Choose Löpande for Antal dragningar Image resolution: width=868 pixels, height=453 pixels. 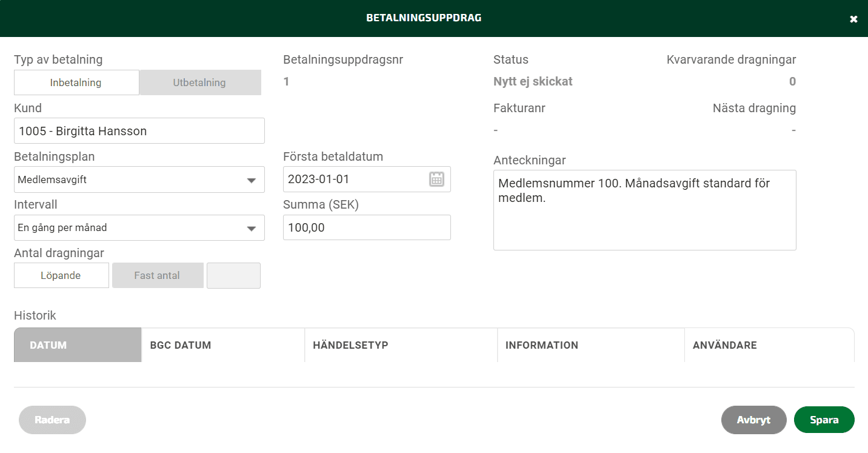coord(61,275)
